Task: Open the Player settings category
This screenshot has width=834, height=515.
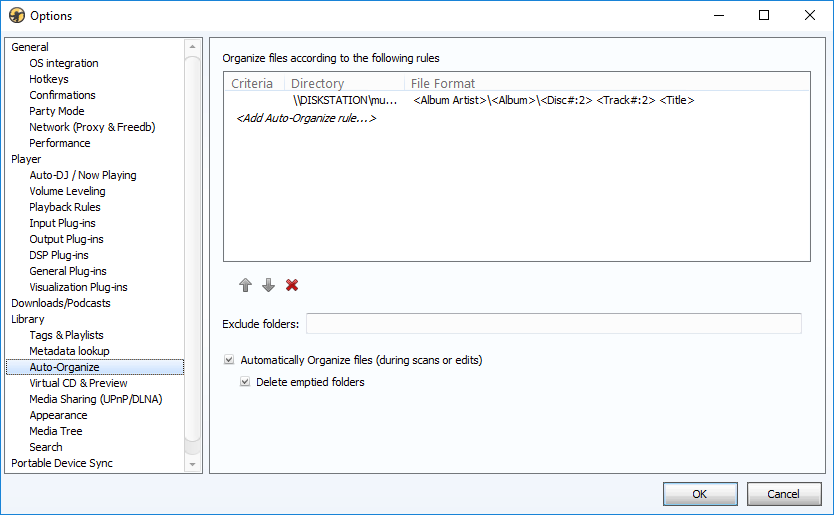Action: pyautogui.click(x=26, y=159)
